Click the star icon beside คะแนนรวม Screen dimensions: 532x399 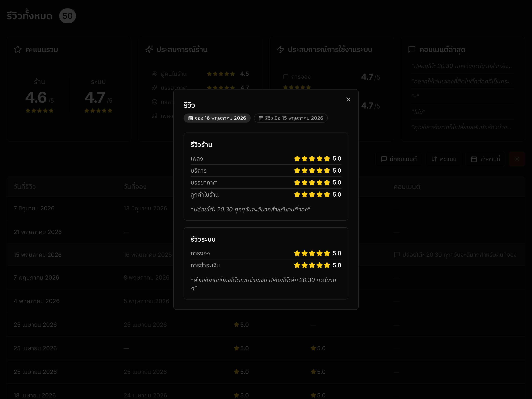coord(18,49)
